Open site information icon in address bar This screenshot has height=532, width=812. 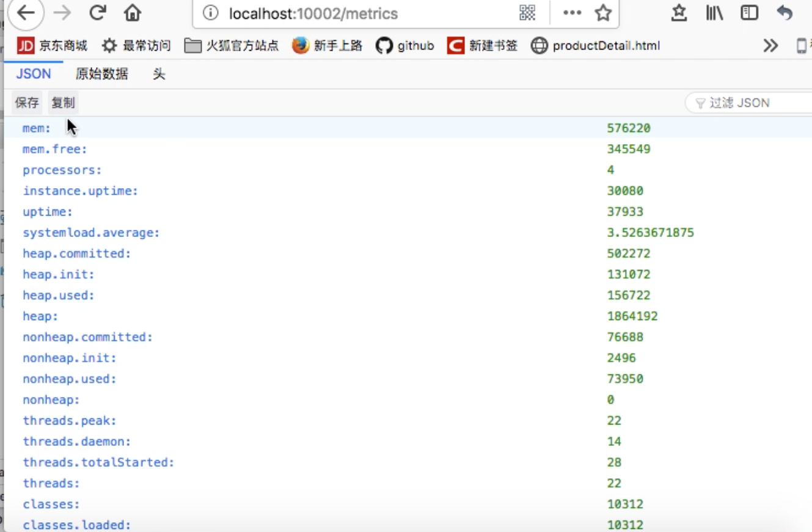coord(210,13)
